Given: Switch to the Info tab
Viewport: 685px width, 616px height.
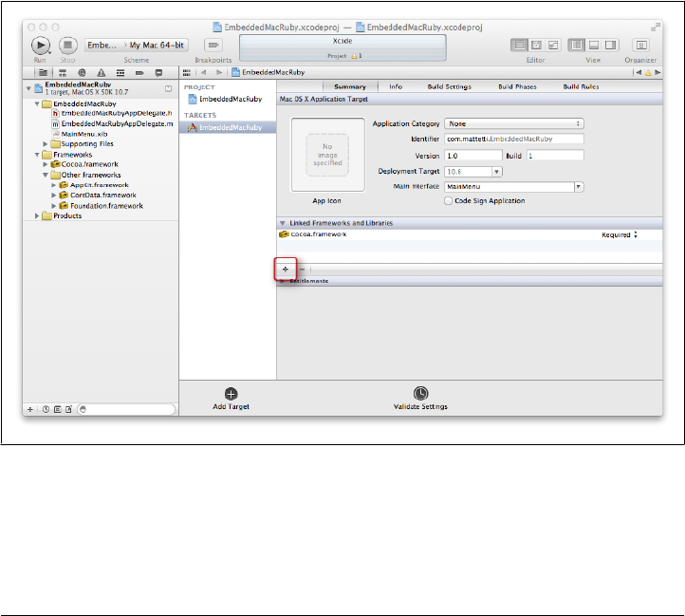Looking at the screenshot, I should pyautogui.click(x=396, y=86).
